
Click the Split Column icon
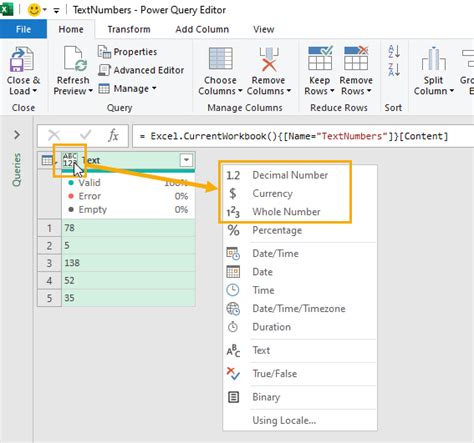tap(433, 59)
